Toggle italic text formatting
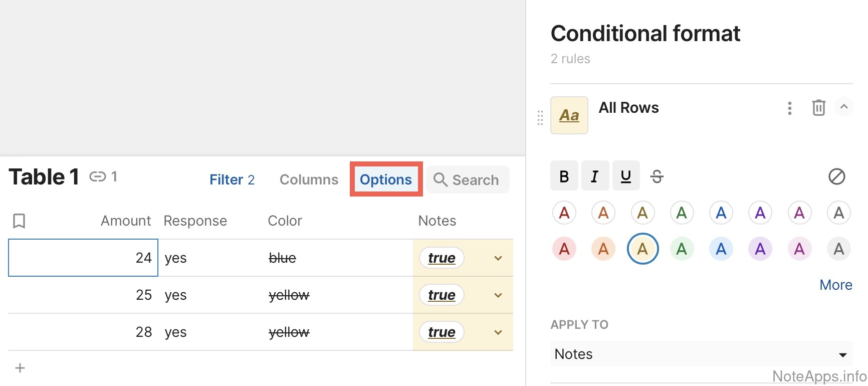Image resolution: width=868 pixels, height=386 pixels. (x=595, y=176)
